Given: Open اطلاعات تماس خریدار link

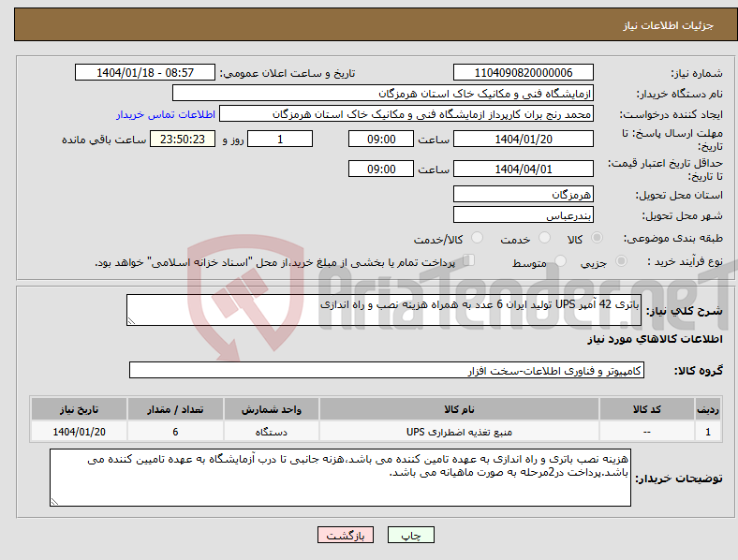Looking at the screenshot, I should tap(166, 114).
